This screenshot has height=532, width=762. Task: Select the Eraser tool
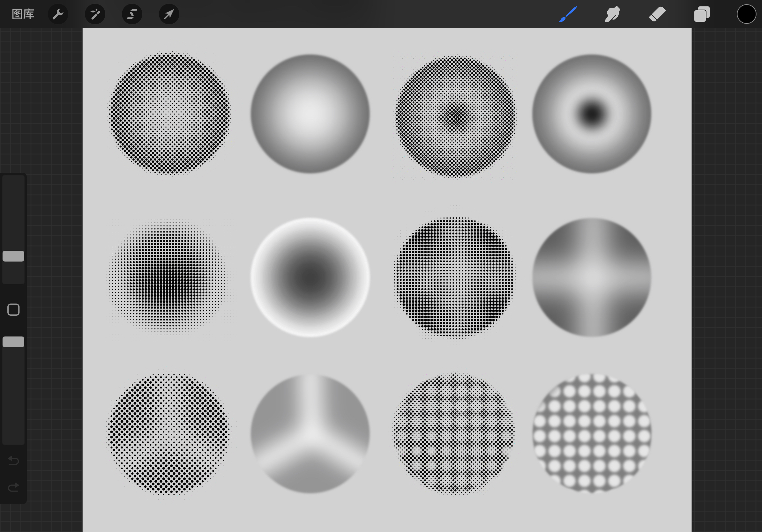[657, 14]
